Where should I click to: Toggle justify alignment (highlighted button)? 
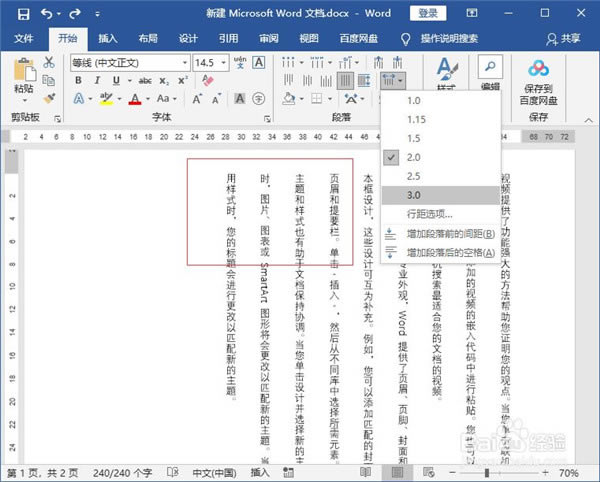[345, 81]
